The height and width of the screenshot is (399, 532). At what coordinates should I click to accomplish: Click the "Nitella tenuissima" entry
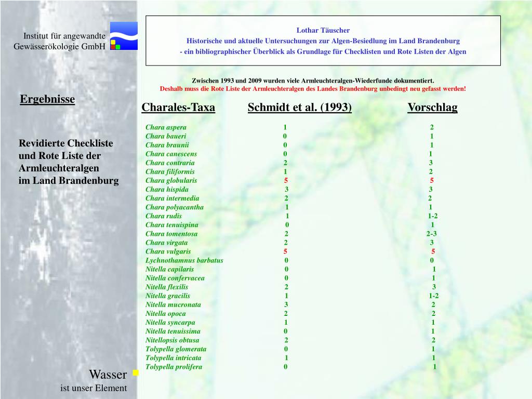173,331
